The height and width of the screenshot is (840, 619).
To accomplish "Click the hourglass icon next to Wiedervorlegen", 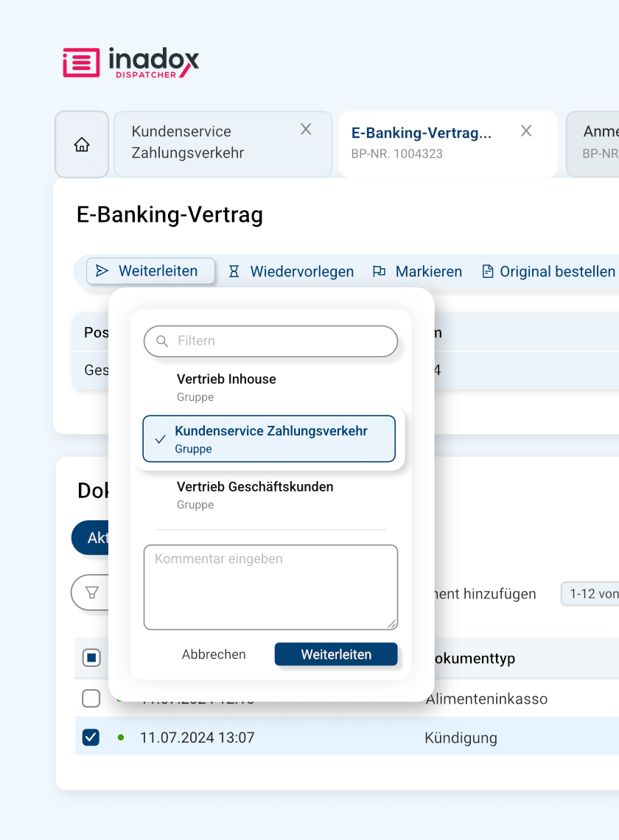I will 234,272.
